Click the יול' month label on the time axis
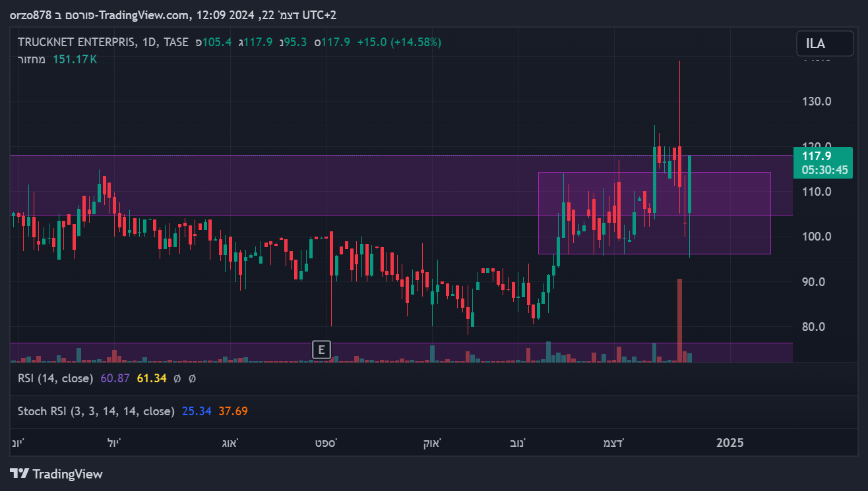 tap(114, 442)
